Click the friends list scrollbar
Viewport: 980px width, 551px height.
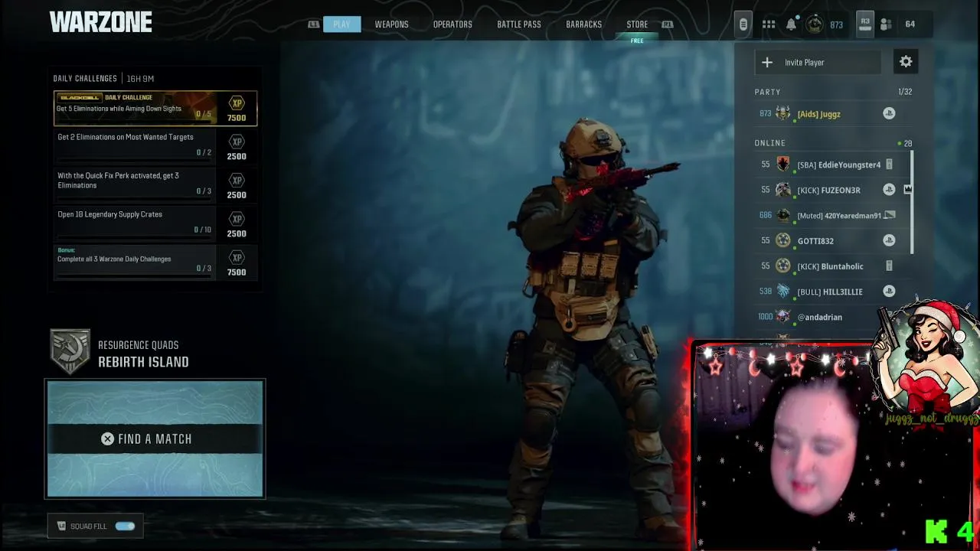pos(912,203)
